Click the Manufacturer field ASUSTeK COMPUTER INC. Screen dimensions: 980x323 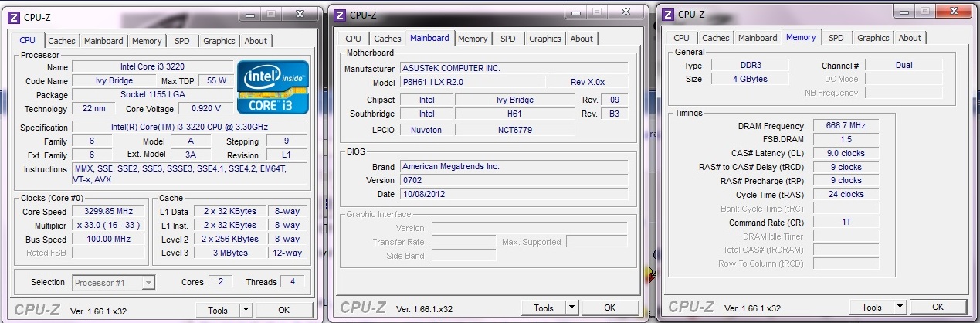(514, 68)
